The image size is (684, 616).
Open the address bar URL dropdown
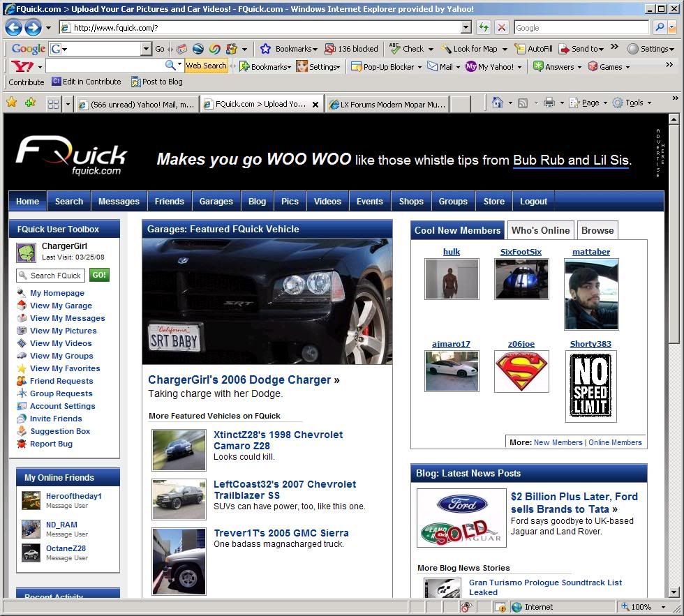(466, 27)
